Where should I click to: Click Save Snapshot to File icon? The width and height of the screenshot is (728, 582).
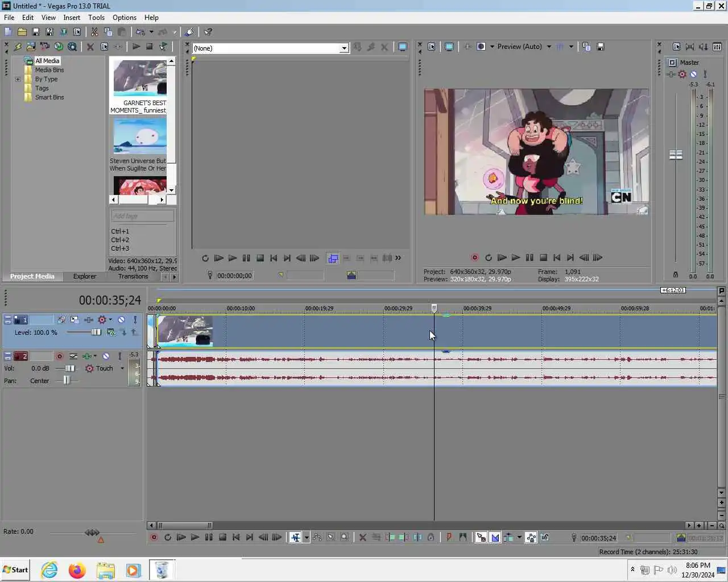[x=600, y=47]
